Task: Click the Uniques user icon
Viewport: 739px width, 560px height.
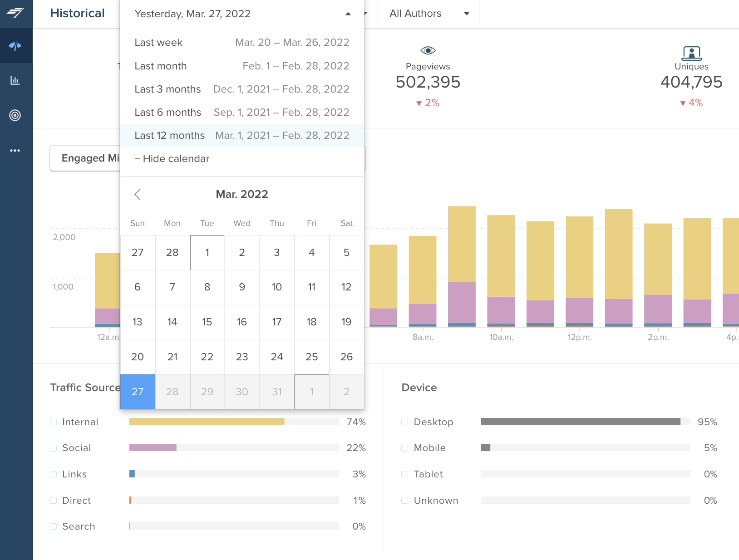Action: (x=691, y=53)
